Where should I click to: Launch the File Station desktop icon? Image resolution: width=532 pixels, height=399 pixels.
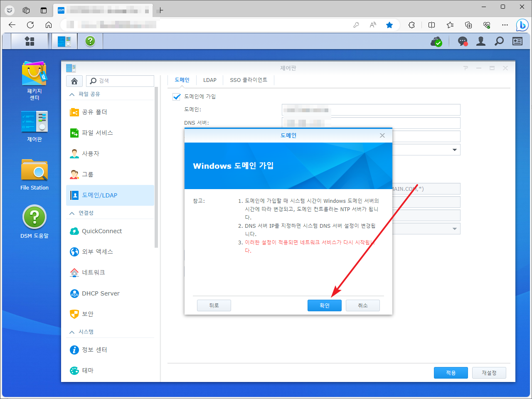34,175
